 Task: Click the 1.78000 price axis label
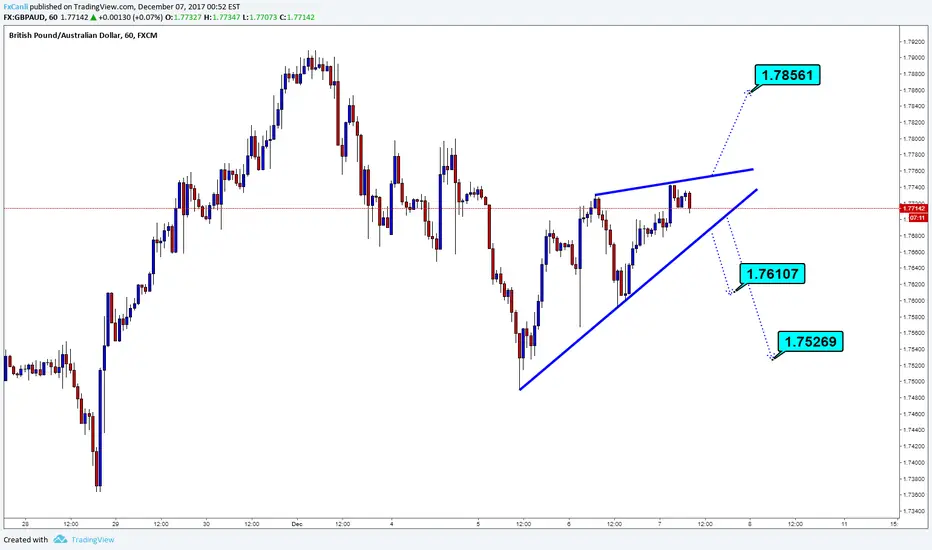[x=916, y=139]
